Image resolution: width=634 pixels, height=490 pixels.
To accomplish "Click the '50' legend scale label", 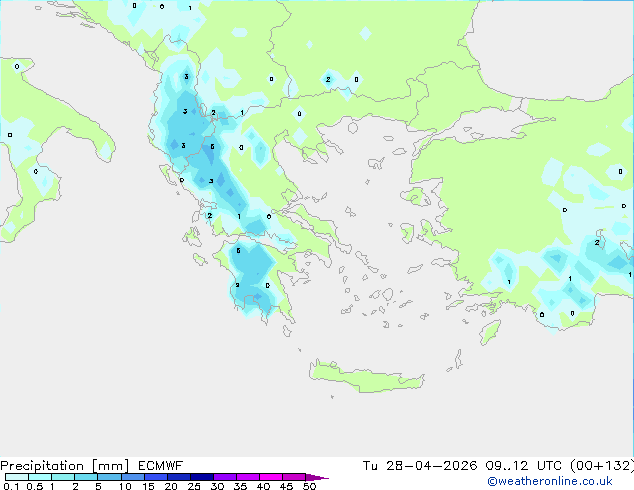I will [x=309, y=486].
